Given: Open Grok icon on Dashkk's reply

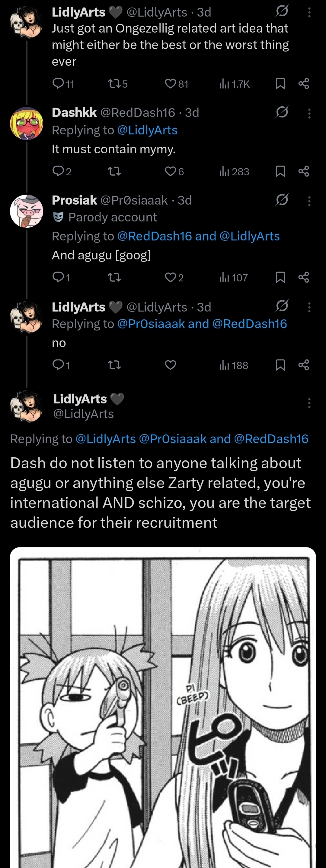Looking at the screenshot, I should 282,112.
